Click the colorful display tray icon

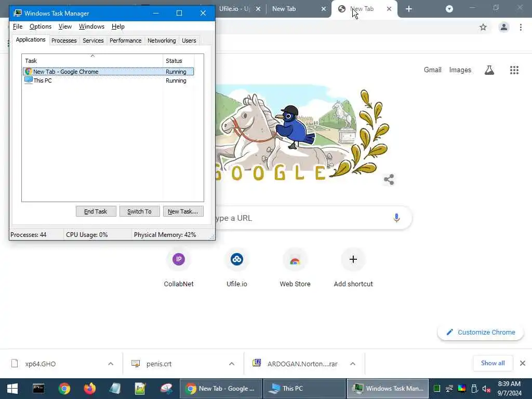coord(462,389)
